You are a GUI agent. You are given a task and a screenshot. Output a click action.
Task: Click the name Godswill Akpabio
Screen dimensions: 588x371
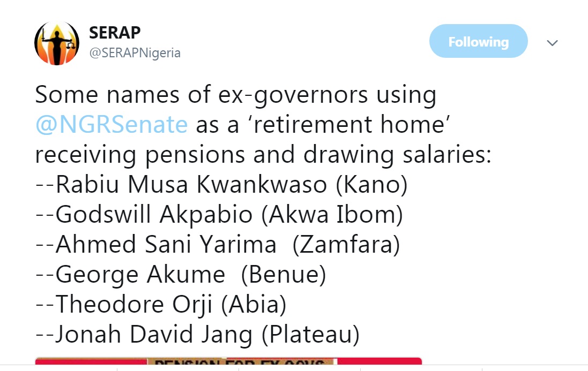[154, 215]
